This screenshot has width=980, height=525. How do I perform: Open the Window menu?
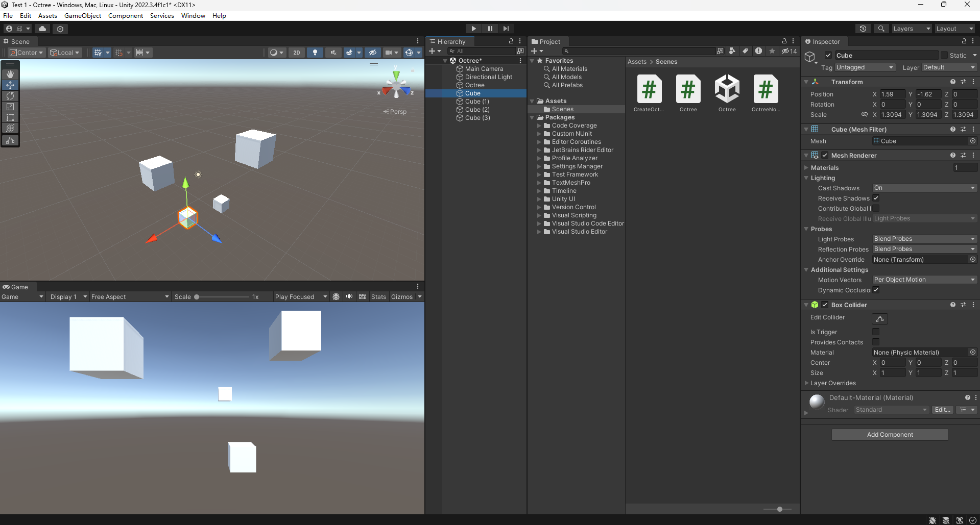pos(193,16)
